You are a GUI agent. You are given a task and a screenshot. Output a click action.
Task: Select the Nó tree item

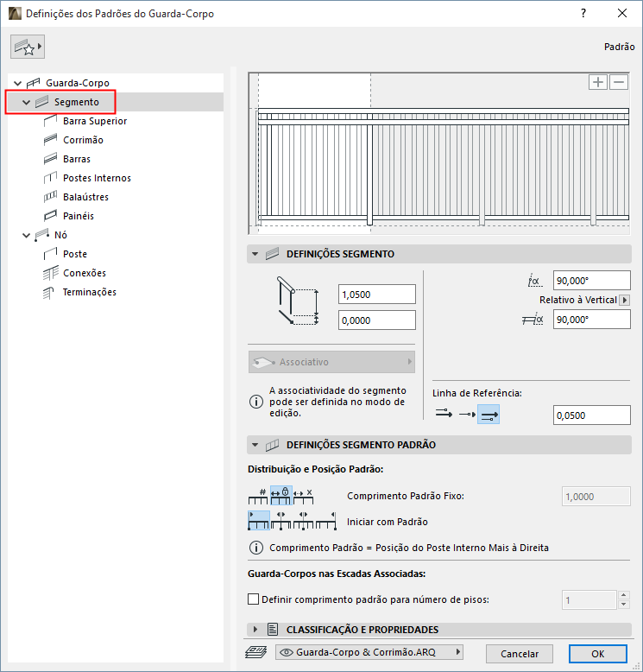(60, 235)
